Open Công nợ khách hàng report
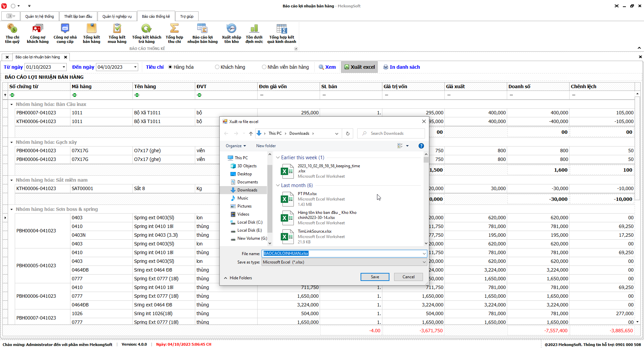The image size is (644, 348). 38,34
